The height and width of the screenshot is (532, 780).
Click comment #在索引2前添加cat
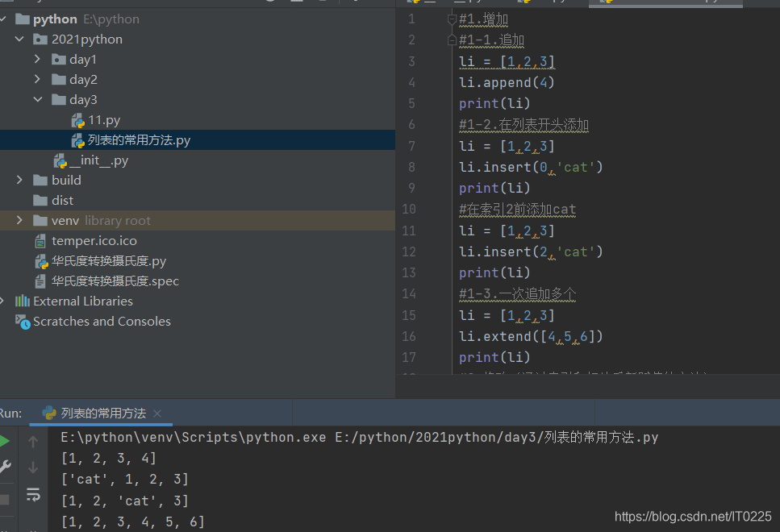[517, 210]
